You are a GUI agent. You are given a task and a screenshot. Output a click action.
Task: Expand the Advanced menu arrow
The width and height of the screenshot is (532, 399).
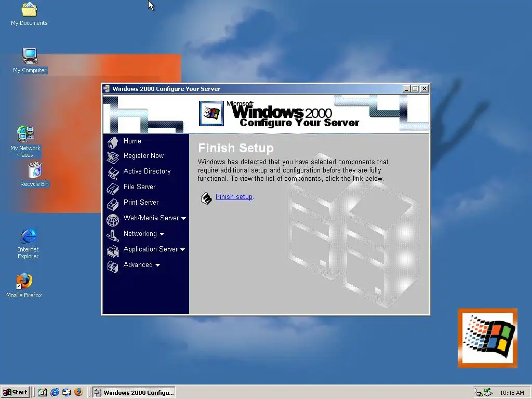[157, 265]
